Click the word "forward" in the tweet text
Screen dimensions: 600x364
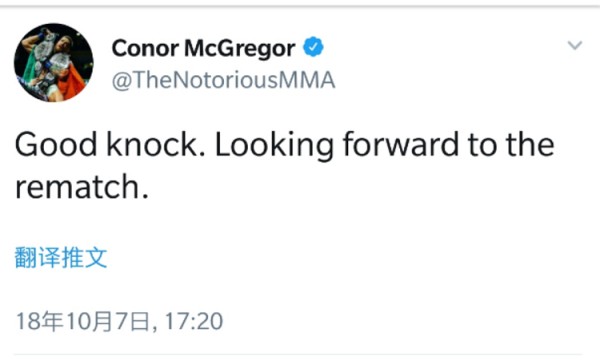(x=400, y=145)
